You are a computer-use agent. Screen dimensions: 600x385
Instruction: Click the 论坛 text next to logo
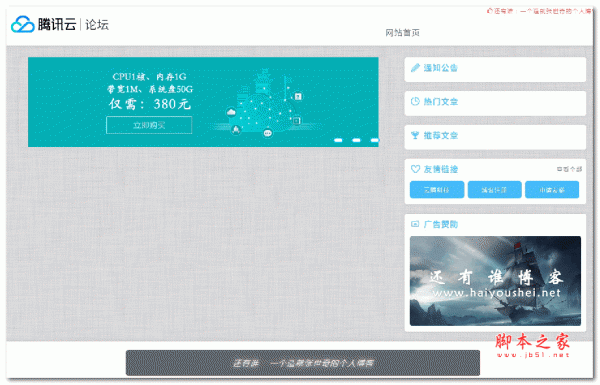(97, 25)
